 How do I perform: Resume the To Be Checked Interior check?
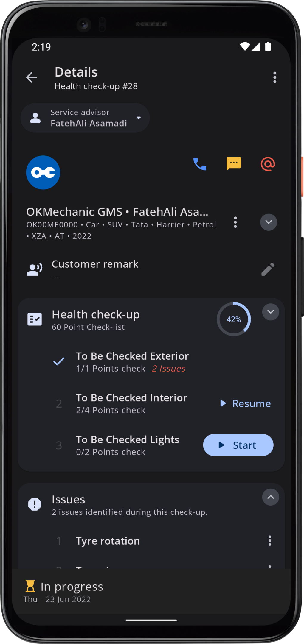pos(246,403)
